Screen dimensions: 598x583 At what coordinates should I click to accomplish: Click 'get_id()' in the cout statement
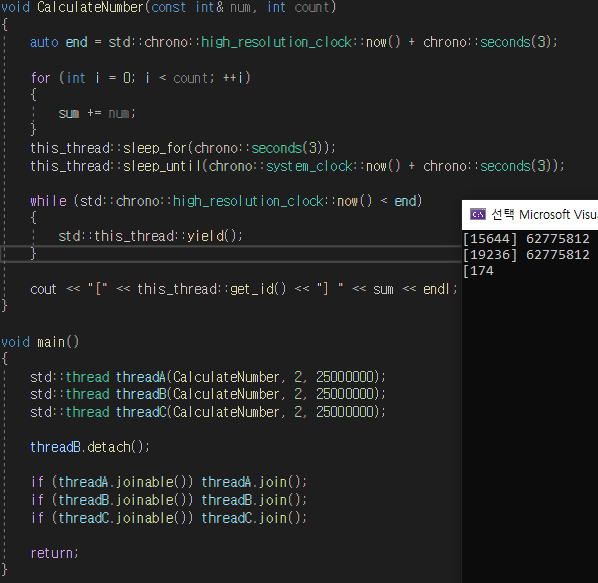(x=258, y=289)
